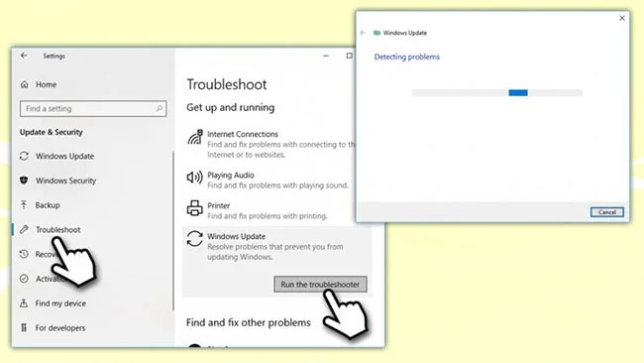The image size is (644, 363).
Task: Click the Playing Audio speaker icon
Action: (194, 178)
